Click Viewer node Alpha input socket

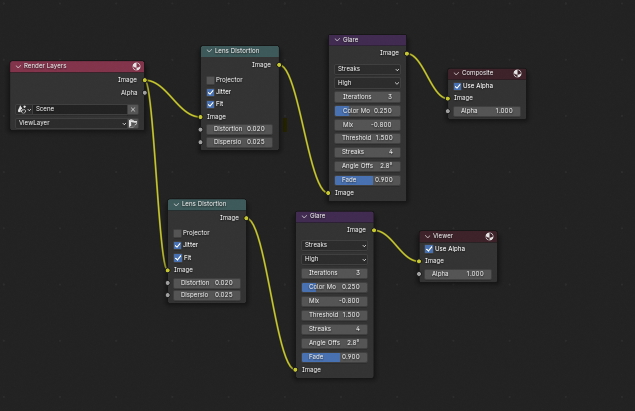419,274
